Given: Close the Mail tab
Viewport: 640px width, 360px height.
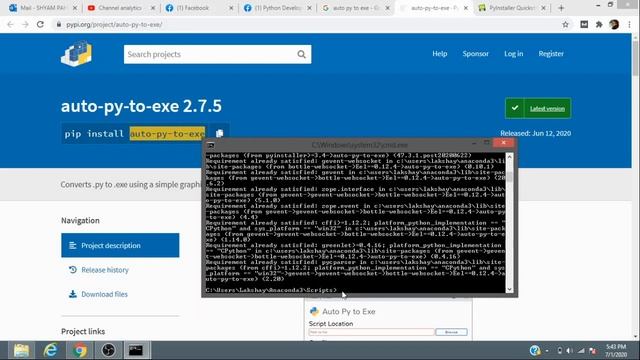Looking at the screenshot, I should (x=75, y=8).
